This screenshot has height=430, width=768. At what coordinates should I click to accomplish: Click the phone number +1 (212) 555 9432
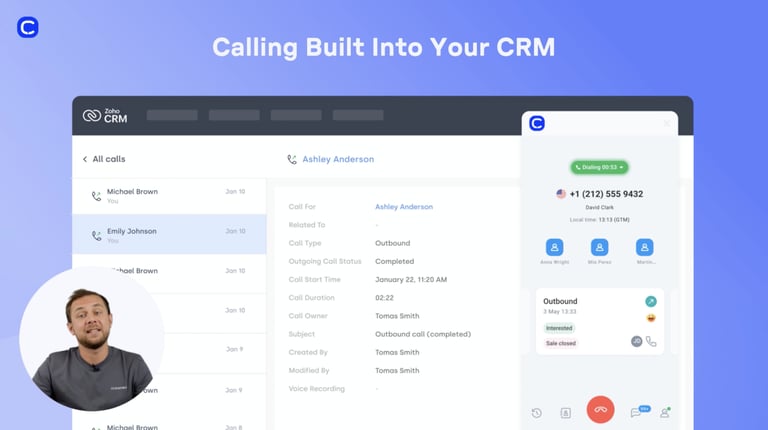tap(606, 194)
